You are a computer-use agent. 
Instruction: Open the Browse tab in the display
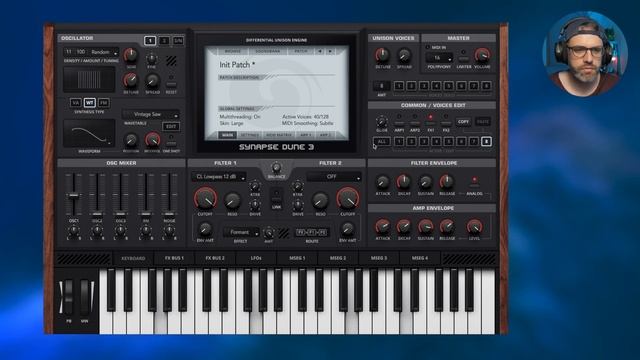point(232,51)
